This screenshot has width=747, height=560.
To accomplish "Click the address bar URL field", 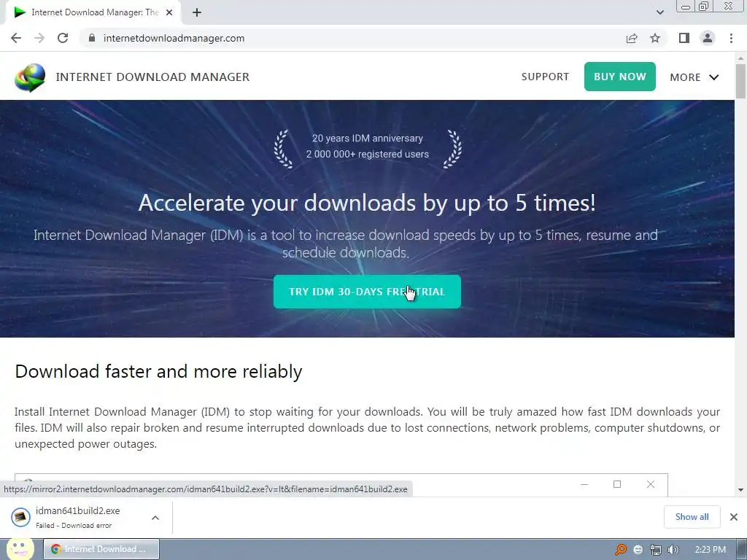I will click(352, 38).
